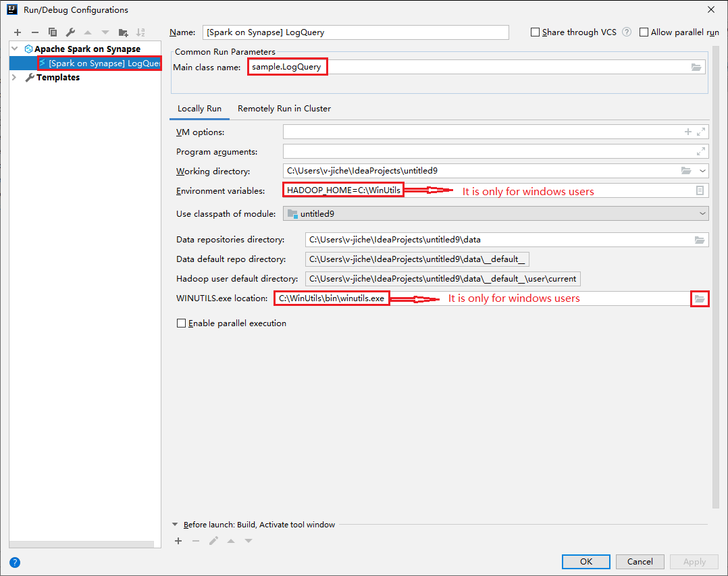Open edit templates wrench icon

coord(70,32)
